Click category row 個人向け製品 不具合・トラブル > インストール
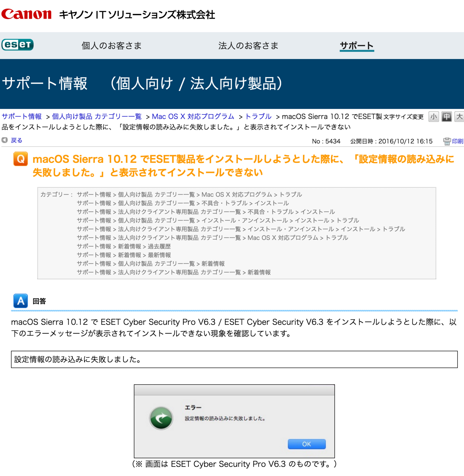Screen dimensions: 464x476 click(183, 203)
